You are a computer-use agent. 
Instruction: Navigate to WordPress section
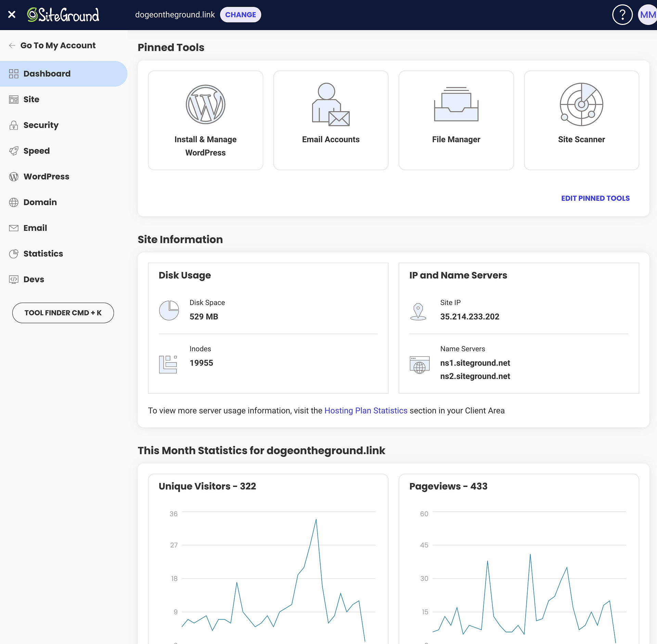click(46, 176)
